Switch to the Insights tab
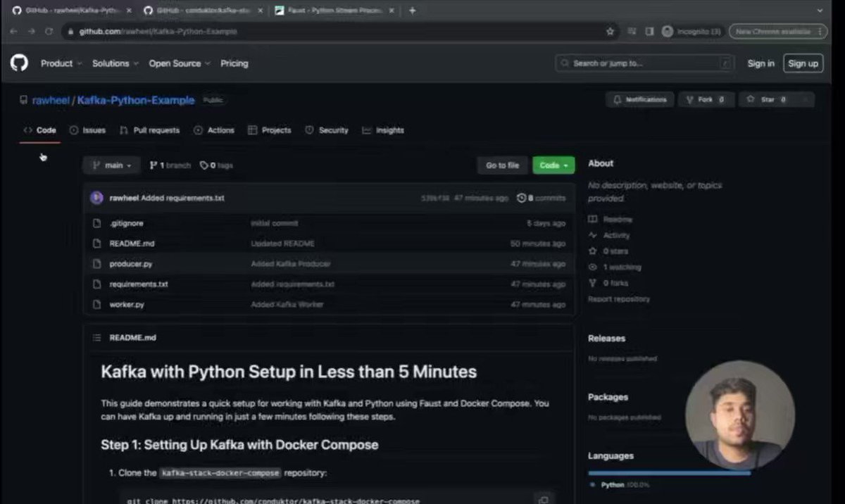 pyautogui.click(x=383, y=130)
